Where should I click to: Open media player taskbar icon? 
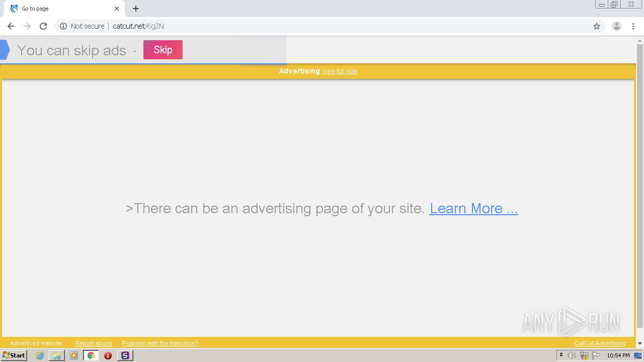74,355
